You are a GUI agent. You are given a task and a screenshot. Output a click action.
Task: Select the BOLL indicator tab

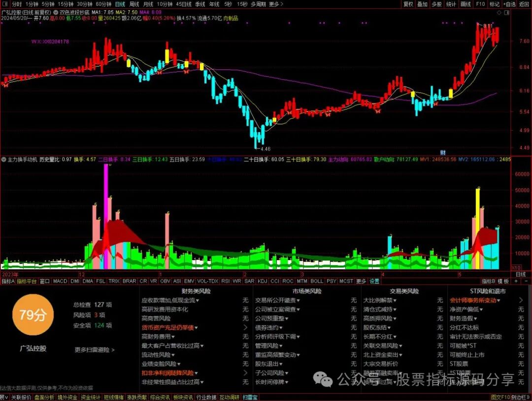317,281
